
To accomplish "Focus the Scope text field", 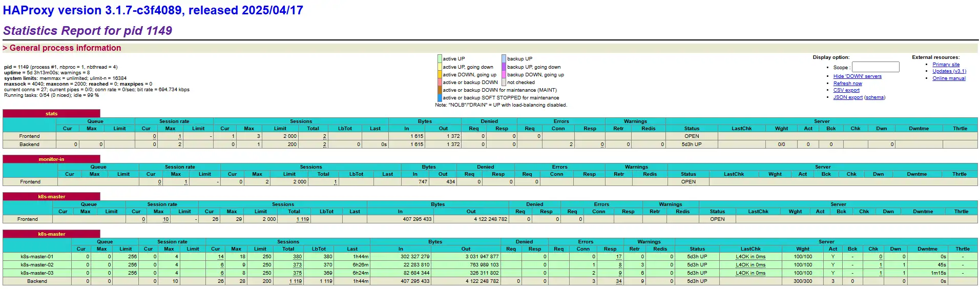I will tap(875, 67).
